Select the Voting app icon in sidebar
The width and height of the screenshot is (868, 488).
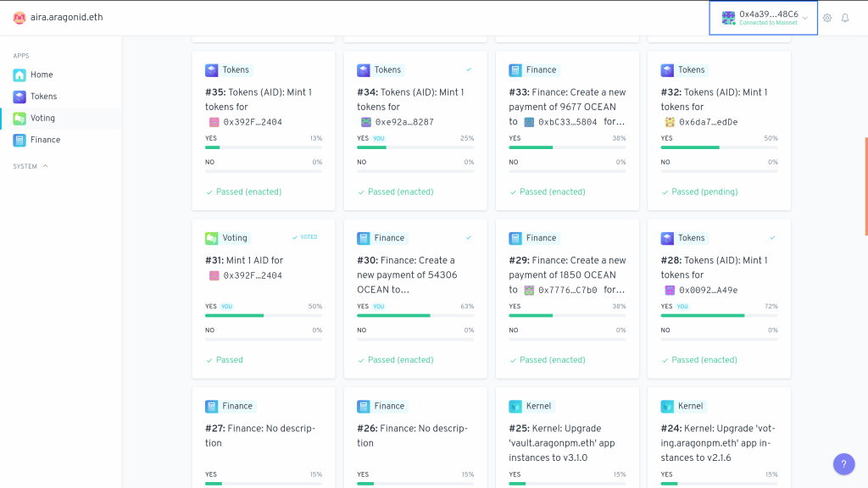coord(19,118)
